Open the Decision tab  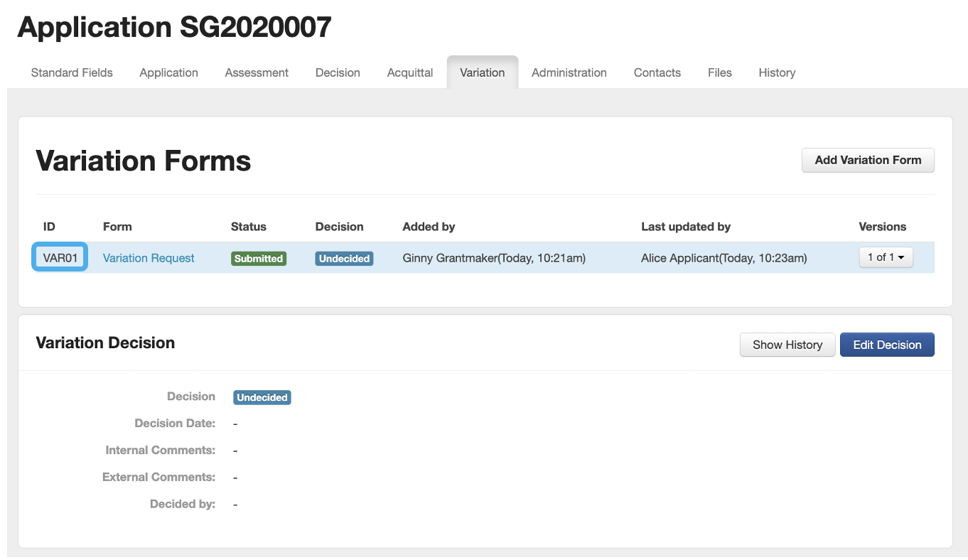point(338,72)
